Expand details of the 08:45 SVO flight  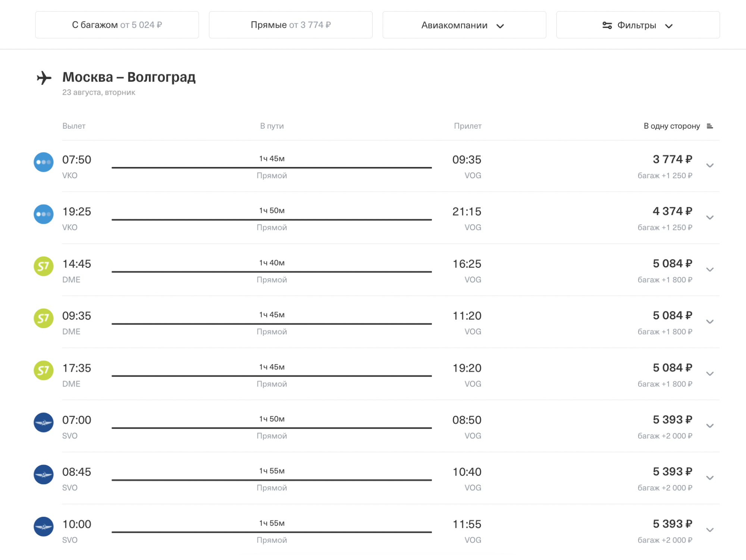click(x=710, y=478)
